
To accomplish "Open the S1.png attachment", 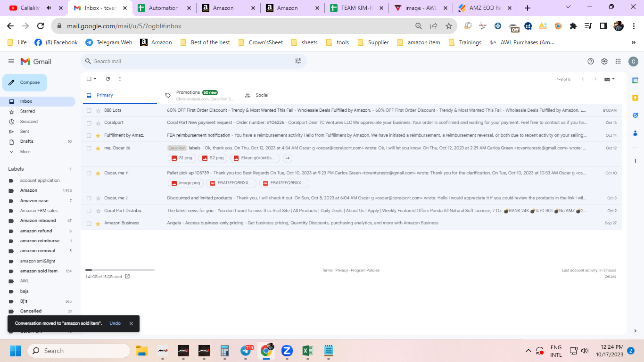I will tap(182, 158).
